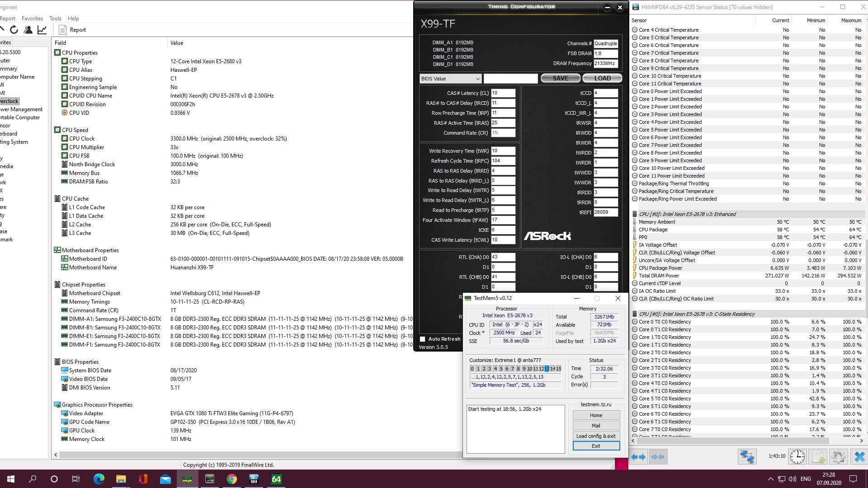Screen dimensions: 868x488
Task: Click Load config & exit button
Action: pos(596,436)
